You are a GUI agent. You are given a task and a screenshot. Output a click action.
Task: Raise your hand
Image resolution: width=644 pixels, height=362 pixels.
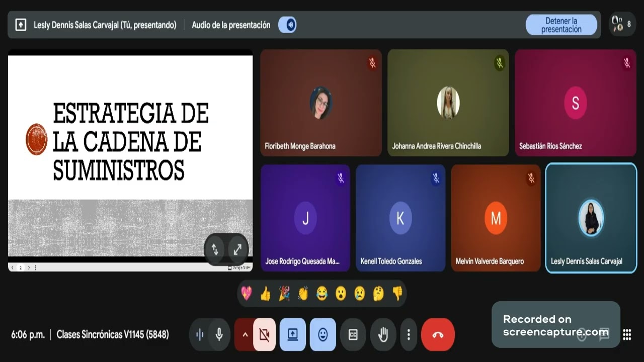(x=383, y=334)
